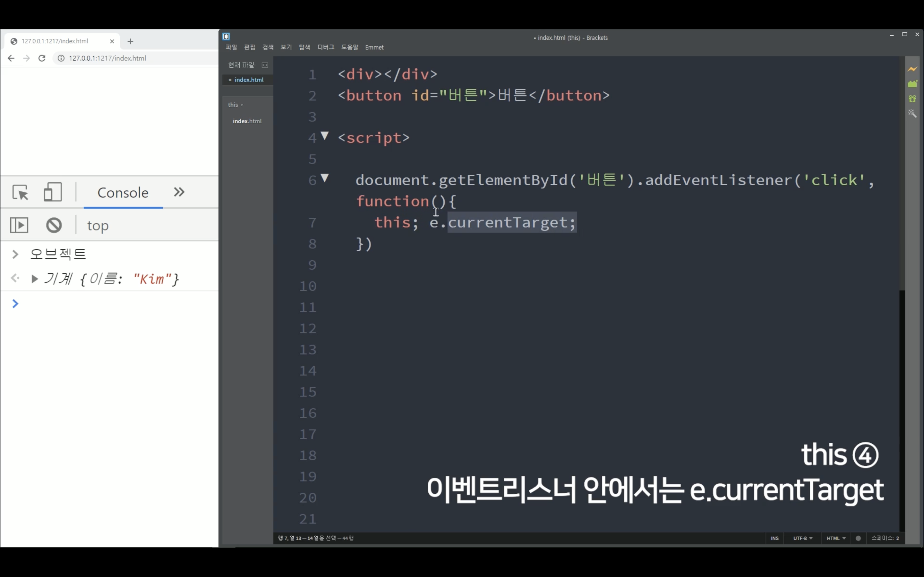This screenshot has height=577, width=924.
Task: Open the UTF-8 encoding dropdown
Action: pyautogui.click(x=802, y=538)
